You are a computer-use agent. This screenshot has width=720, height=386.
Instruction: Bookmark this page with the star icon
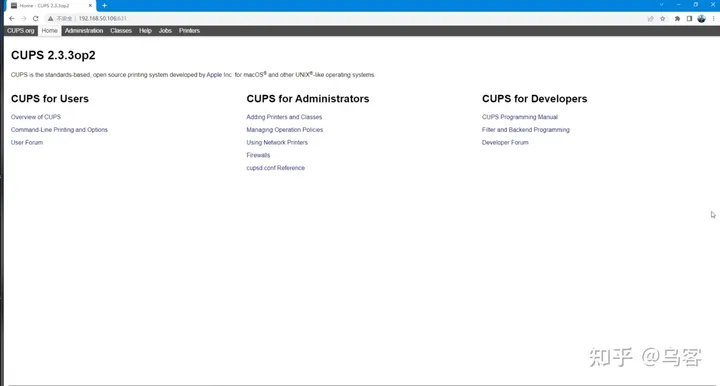tap(663, 19)
